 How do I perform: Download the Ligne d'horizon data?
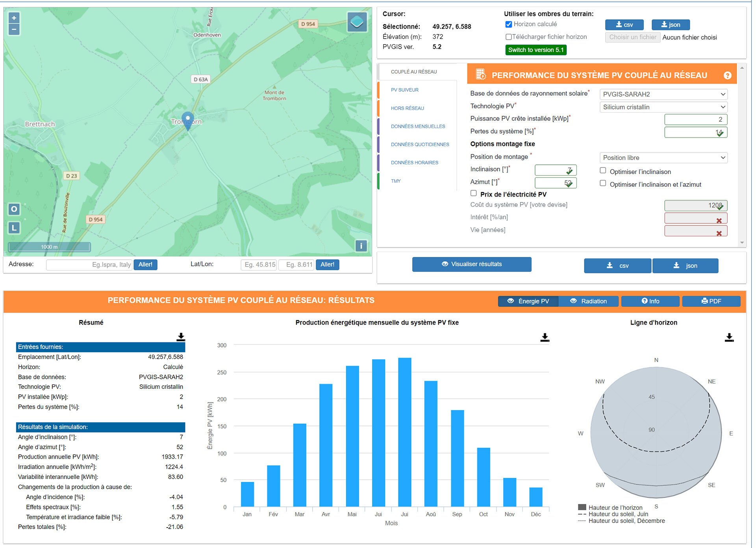pyautogui.click(x=729, y=337)
